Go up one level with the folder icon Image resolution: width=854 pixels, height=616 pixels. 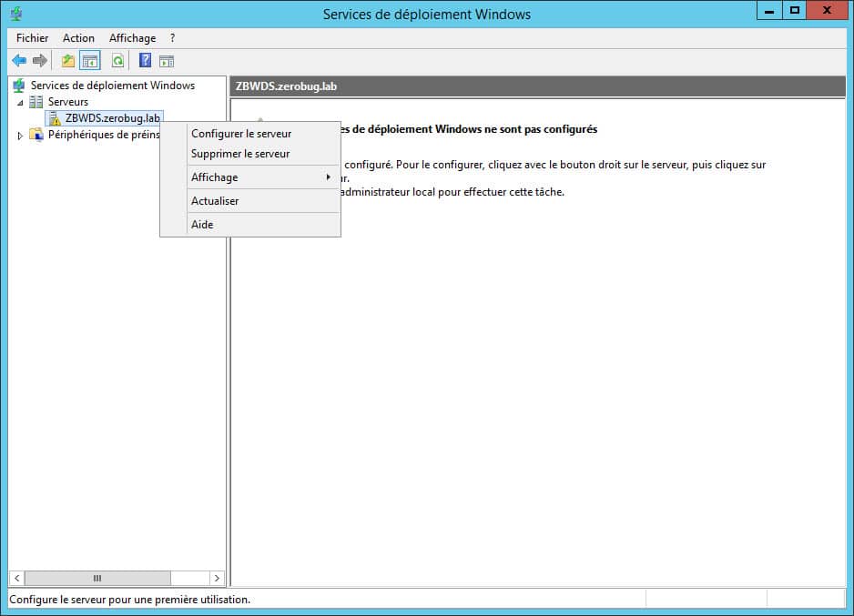point(68,60)
